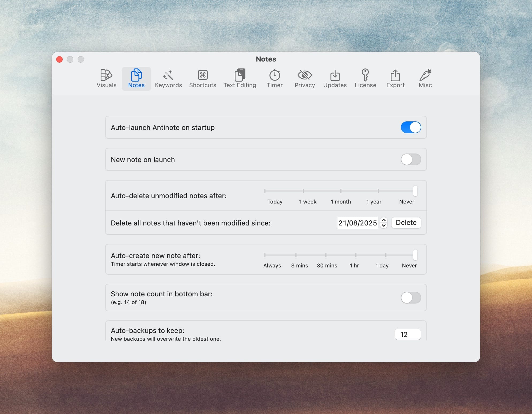Set auto-delete slider to 1 month
The image size is (532, 414).
pos(341,191)
